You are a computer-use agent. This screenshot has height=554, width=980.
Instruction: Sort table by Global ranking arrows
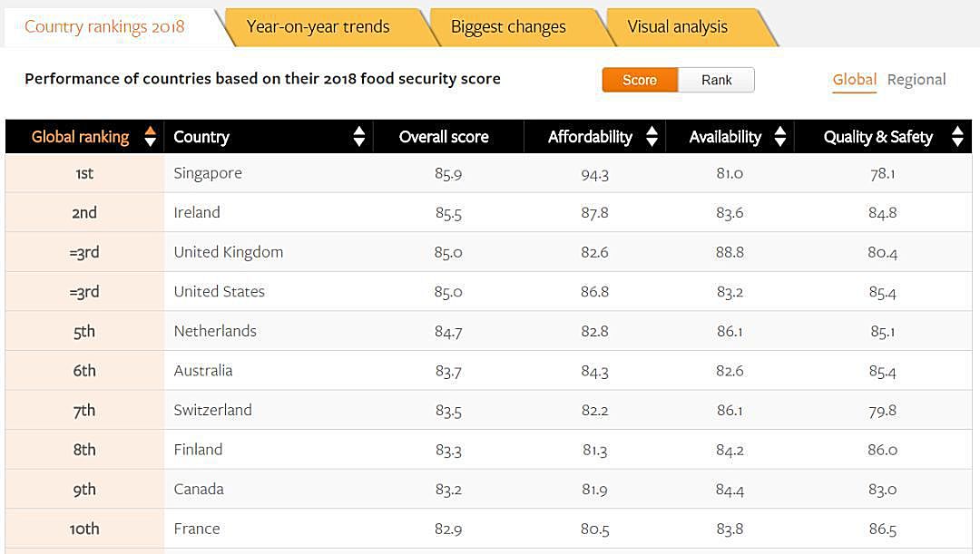point(150,136)
